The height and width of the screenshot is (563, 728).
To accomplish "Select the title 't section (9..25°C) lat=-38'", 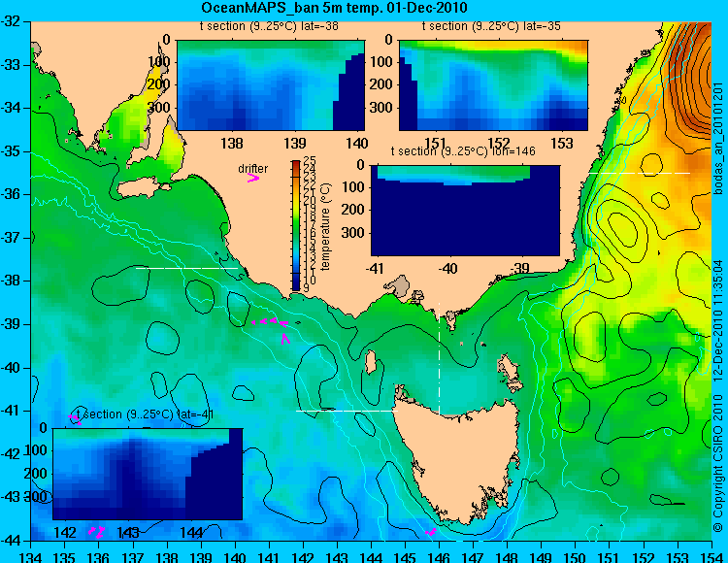I will click(269, 26).
